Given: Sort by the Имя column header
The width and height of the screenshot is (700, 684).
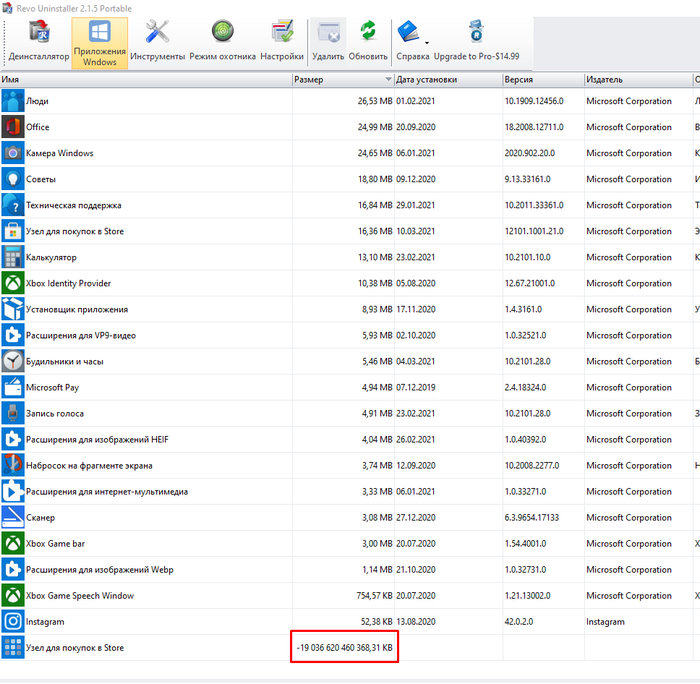Looking at the screenshot, I should tap(146, 79).
